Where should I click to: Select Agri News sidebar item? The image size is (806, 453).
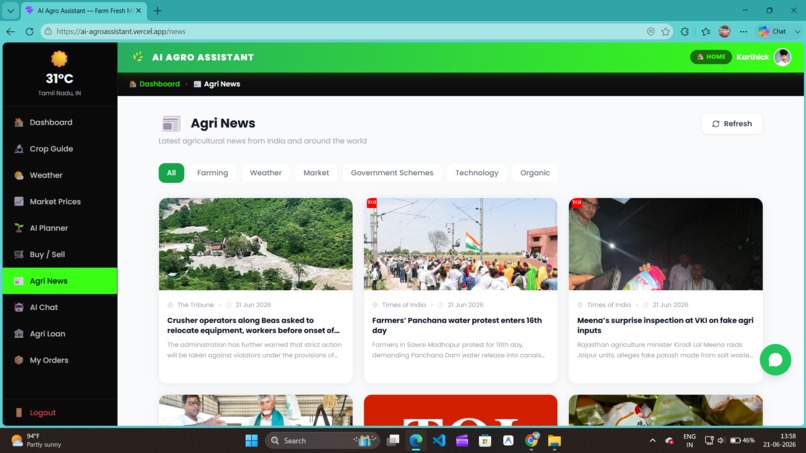pyautogui.click(x=60, y=281)
